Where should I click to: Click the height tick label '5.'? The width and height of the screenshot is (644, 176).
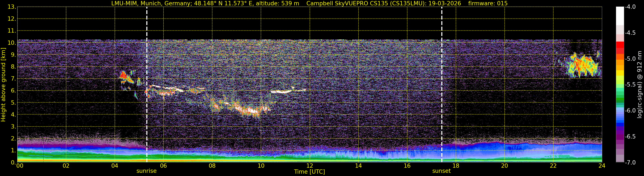[13, 102]
